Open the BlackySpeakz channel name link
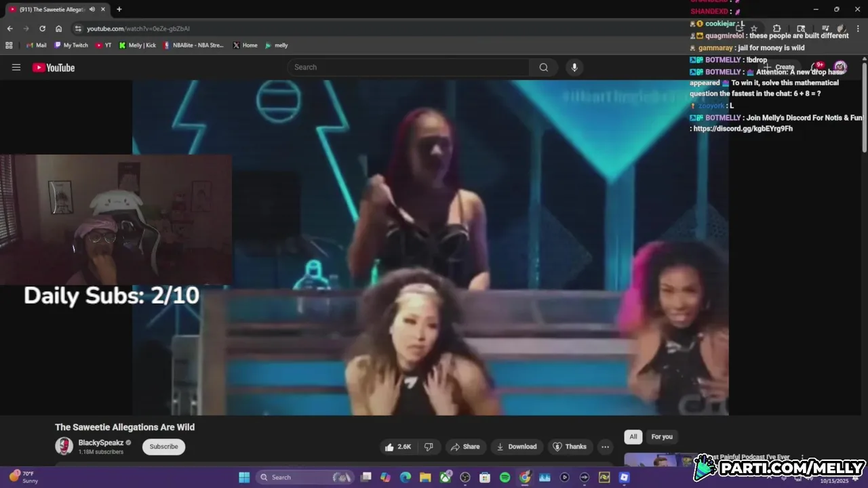This screenshot has width=868, height=488. 100,443
